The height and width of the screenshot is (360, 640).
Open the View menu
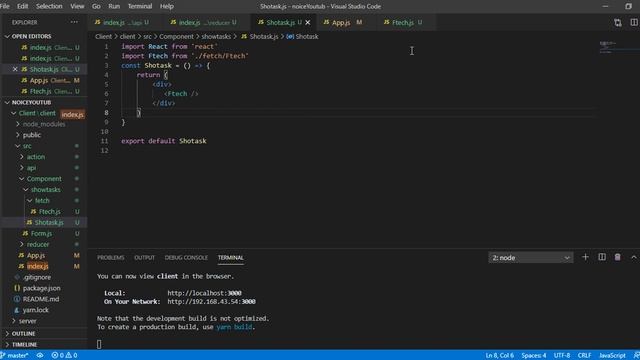pyautogui.click(x=77, y=6)
